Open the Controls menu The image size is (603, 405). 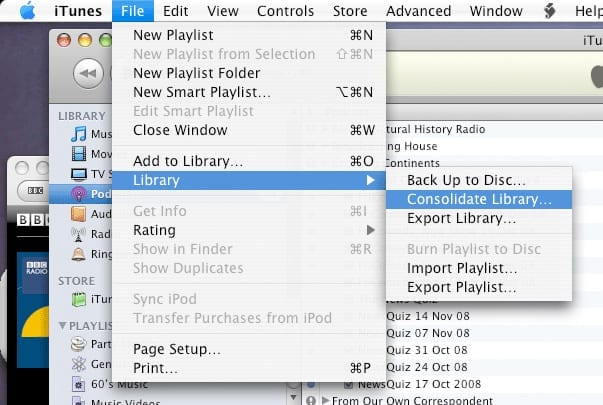[285, 11]
